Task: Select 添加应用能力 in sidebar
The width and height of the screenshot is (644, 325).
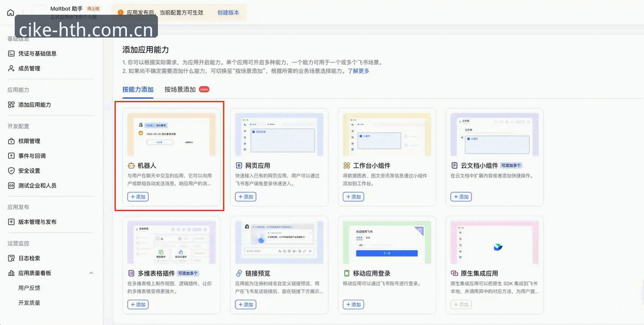Action: (x=34, y=105)
